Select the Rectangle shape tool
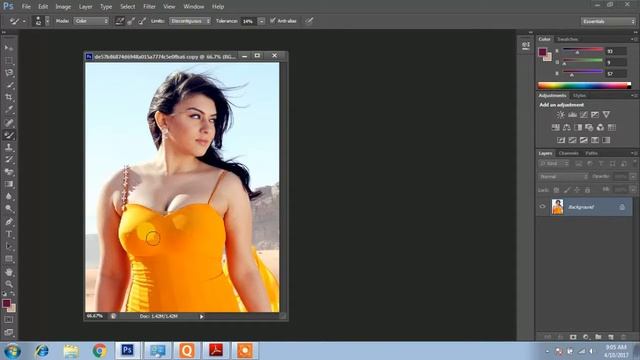640x360 pixels. tap(9, 259)
